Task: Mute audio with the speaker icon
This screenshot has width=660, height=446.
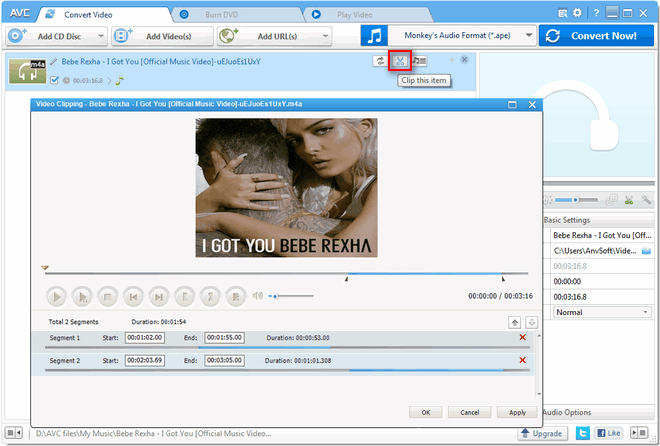Action: click(258, 296)
